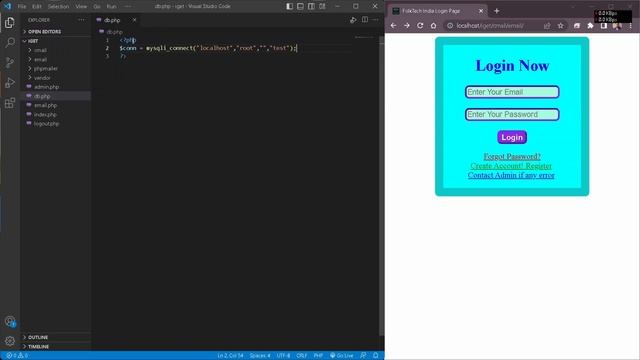Go forward in the browser

coord(407,25)
